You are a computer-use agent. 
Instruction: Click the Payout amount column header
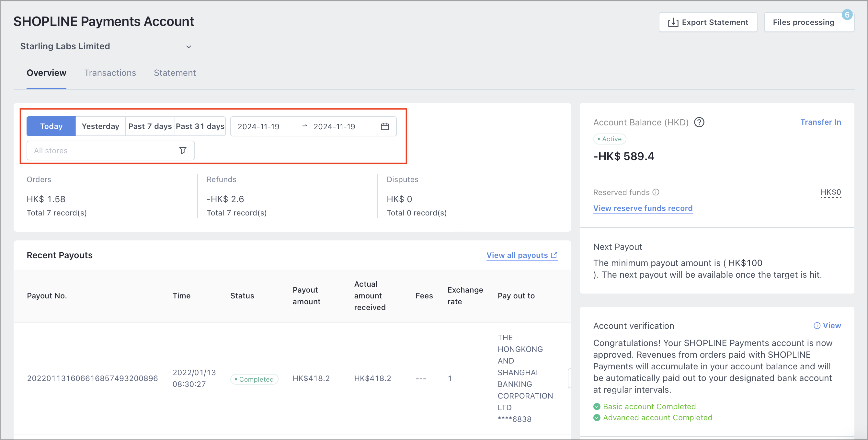pyautogui.click(x=306, y=296)
